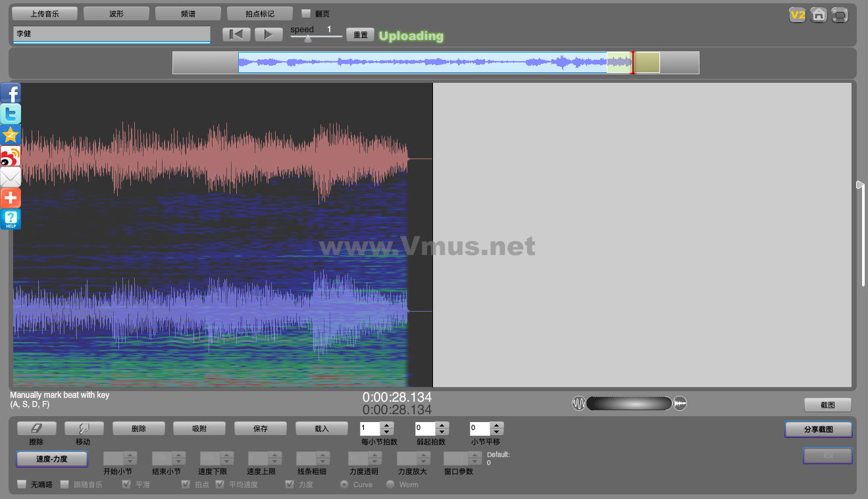
Task: Share via the Facebook sidebar icon
Action: click(11, 93)
